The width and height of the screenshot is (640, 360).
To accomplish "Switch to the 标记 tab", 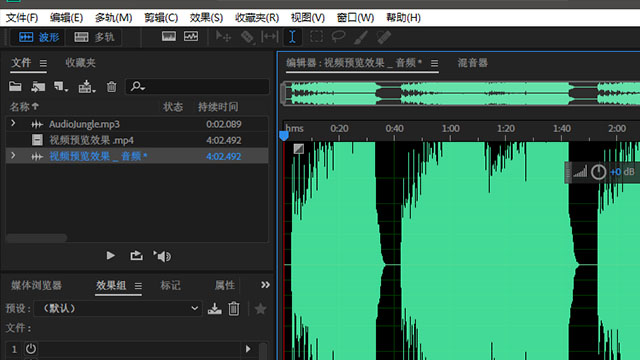I will pos(170,285).
